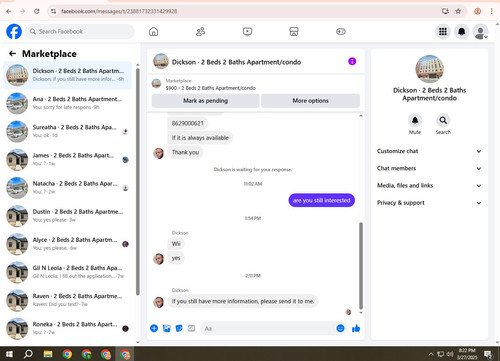Open Raven conversation in chat list

(68, 300)
